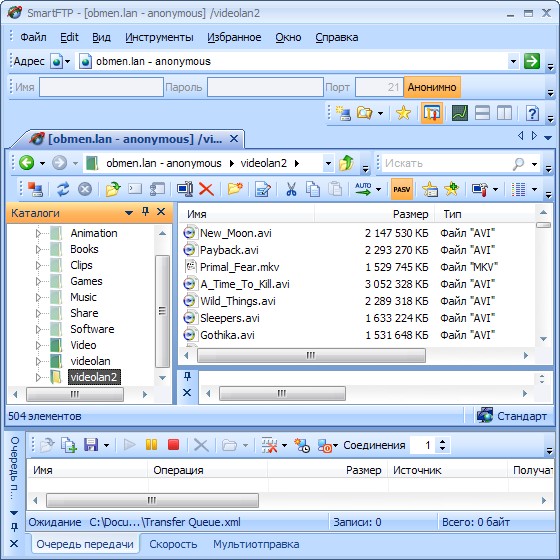Open the Избранное menu

point(234,37)
